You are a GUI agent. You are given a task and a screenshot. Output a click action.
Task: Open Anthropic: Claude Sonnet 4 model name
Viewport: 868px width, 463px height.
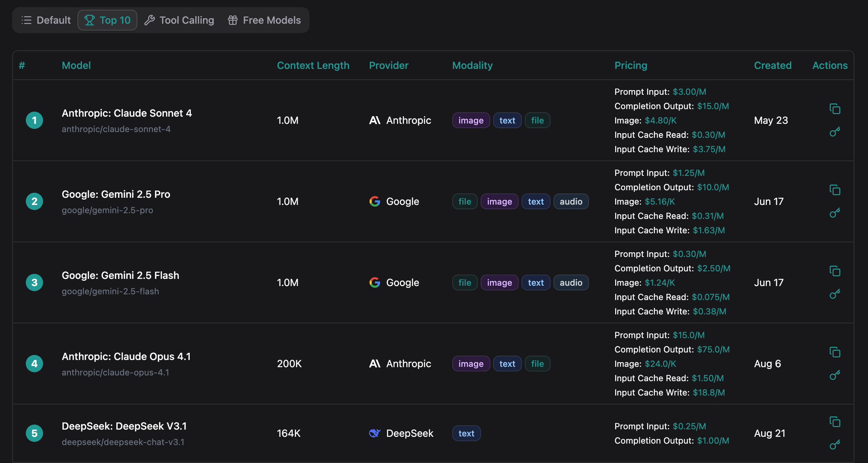click(127, 113)
